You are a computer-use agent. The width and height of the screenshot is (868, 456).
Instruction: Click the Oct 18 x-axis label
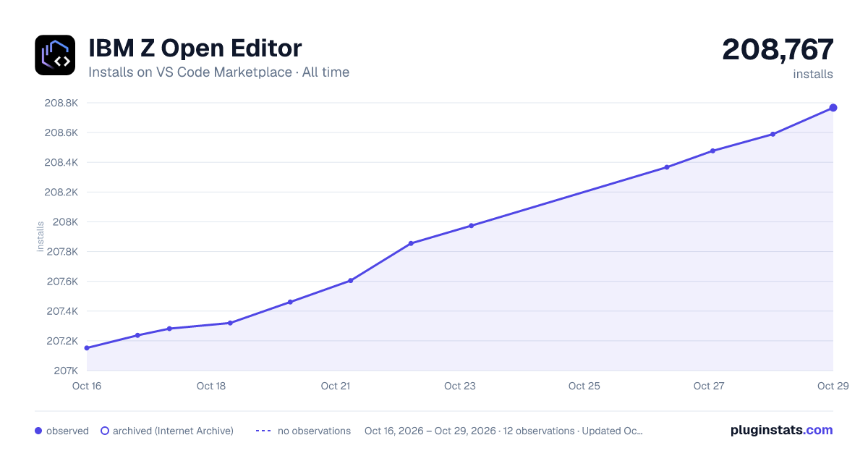coord(211,386)
